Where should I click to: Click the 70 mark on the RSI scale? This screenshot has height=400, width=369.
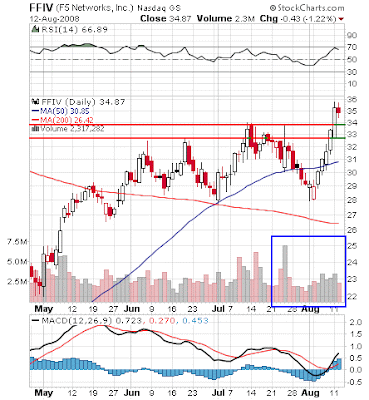352,47
